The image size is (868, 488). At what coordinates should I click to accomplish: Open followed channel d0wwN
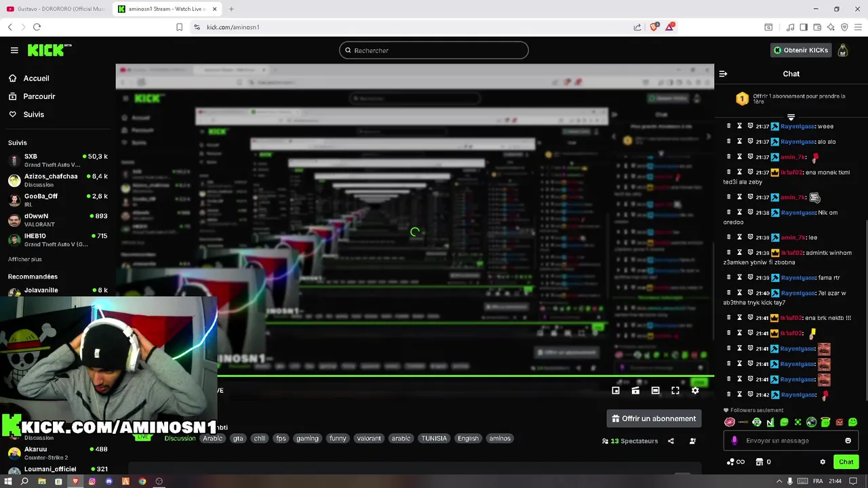point(58,220)
